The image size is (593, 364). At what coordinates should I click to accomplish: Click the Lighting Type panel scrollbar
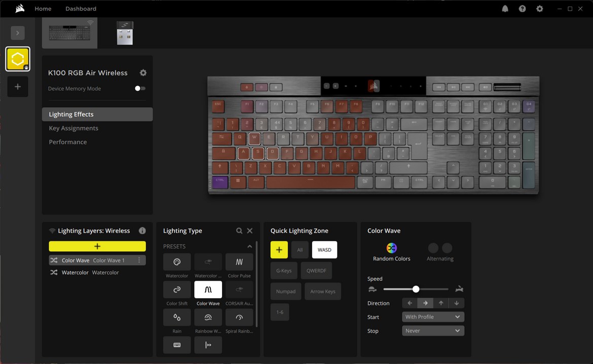[x=257, y=284]
